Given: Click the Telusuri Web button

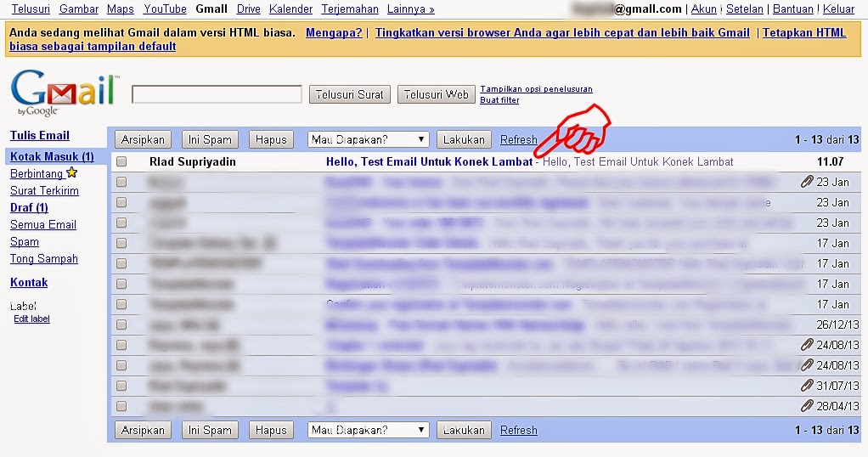Looking at the screenshot, I should [x=437, y=94].
